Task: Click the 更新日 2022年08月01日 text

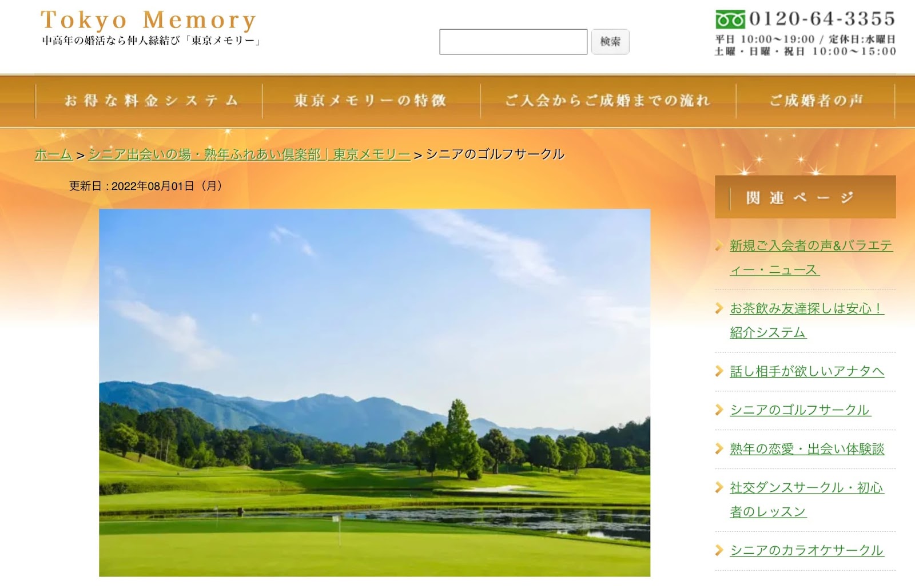Action: point(146,186)
